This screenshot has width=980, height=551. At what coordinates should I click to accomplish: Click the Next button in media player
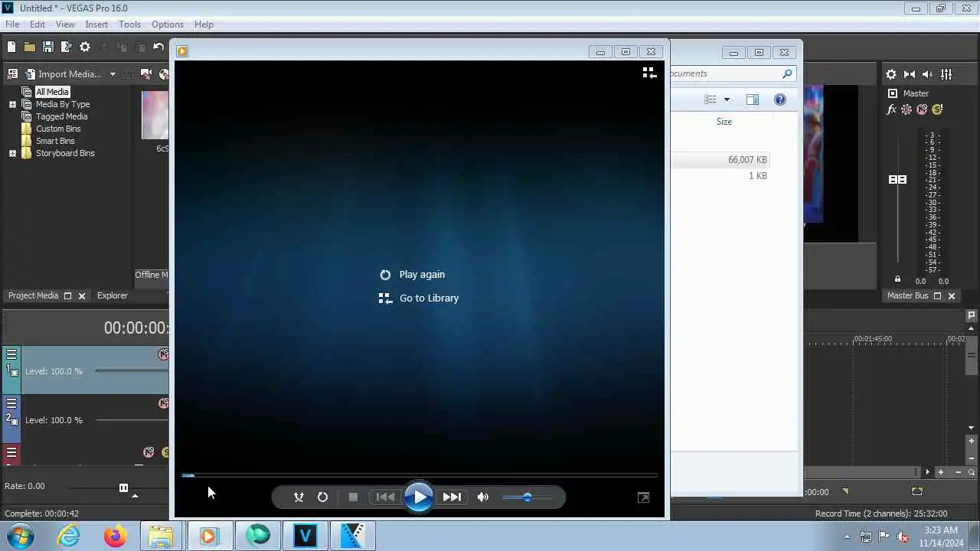click(x=452, y=497)
